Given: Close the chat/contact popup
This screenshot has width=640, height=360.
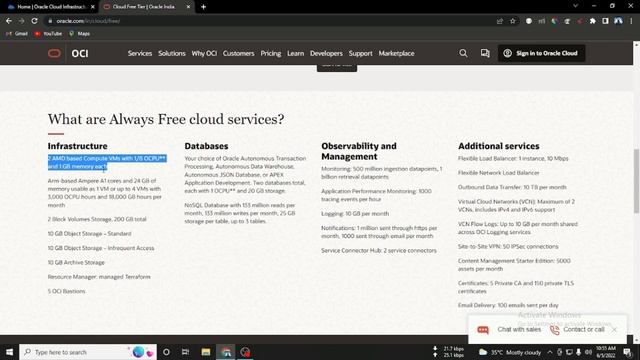Looking at the screenshot, I should [614, 329].
